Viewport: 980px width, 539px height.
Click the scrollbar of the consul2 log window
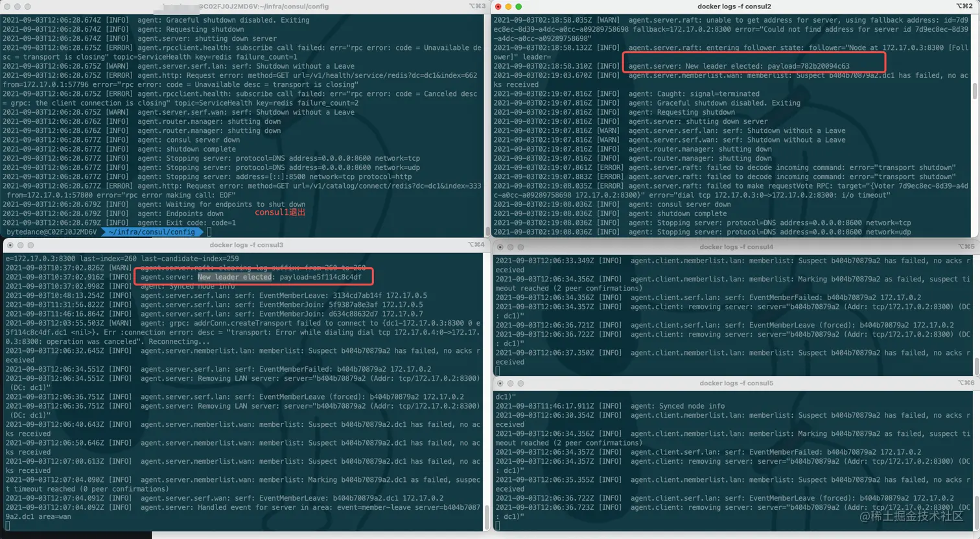[974, 91]
